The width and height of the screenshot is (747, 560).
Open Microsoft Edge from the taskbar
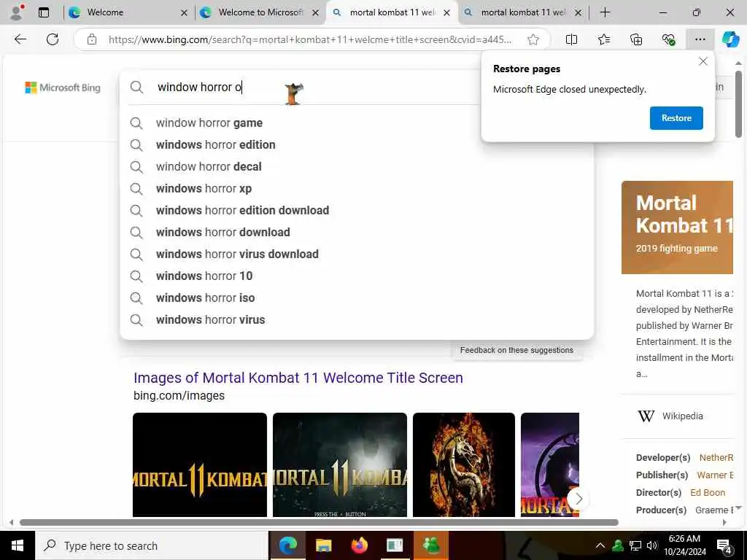(x=287, y=545)
